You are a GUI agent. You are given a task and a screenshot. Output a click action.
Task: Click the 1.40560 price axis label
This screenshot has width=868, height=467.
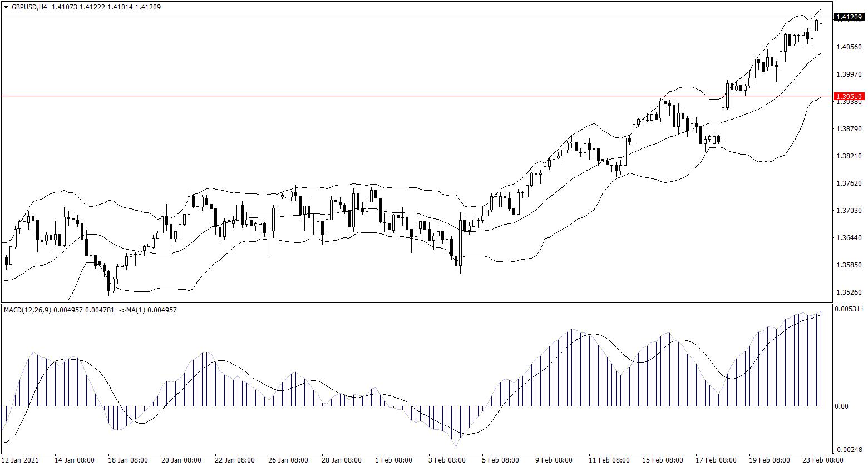(849, 47)
